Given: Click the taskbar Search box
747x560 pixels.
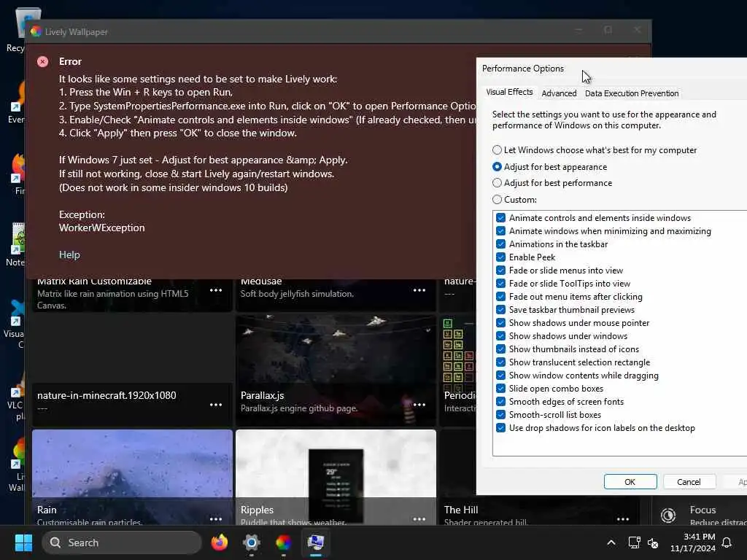Looking at the screenshot, I should [122, 542].
